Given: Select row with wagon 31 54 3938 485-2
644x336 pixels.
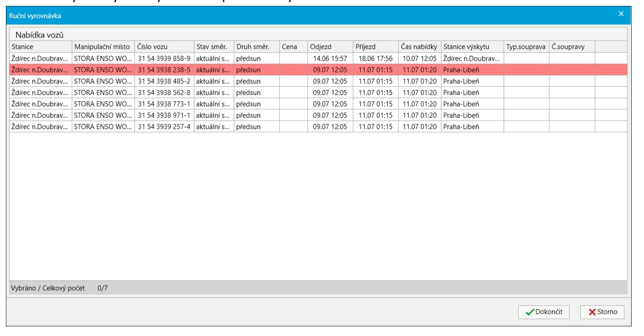Looking at the screenshot, I should click(163, 81).
